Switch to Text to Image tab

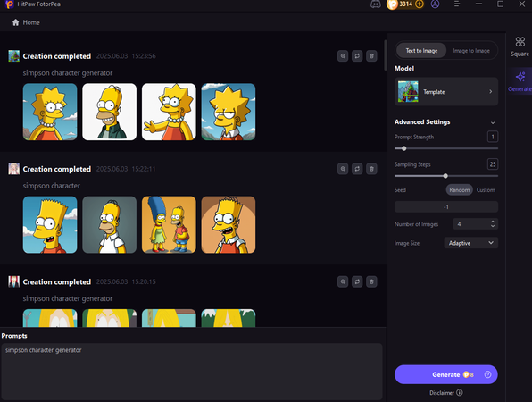pyautogui.click(x=421, y=51)
